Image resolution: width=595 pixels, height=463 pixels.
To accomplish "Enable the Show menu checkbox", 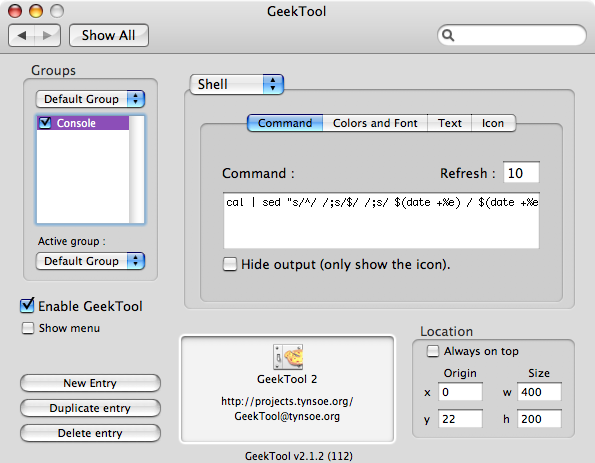I will tap(28, 328).
